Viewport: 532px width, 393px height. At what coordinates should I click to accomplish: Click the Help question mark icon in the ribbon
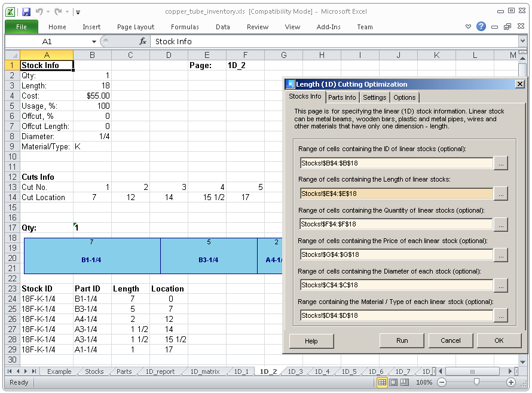pyautogui.click(x=481, y=26)
